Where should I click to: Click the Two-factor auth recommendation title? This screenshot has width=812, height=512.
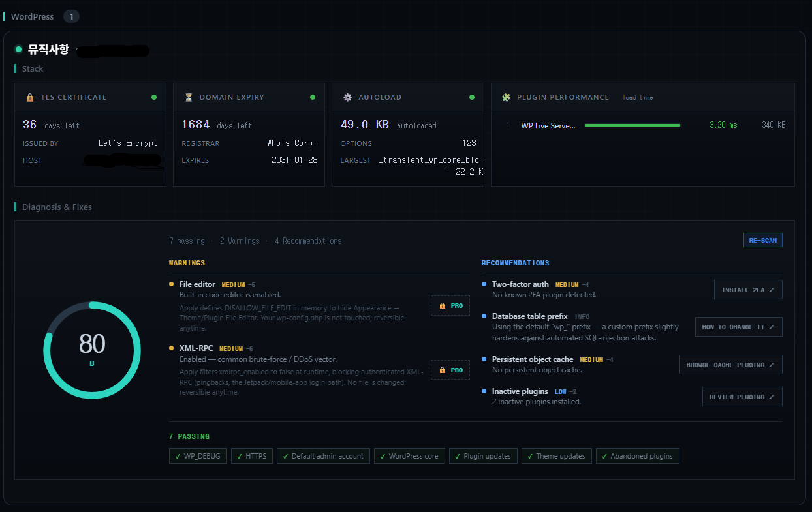(520, 284)
